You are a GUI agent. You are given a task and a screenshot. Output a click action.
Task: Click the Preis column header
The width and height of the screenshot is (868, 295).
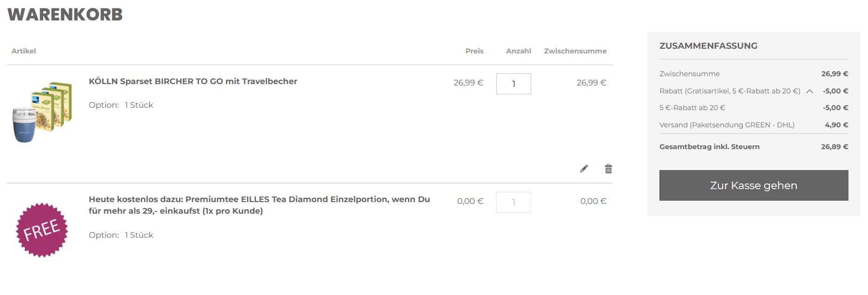point(474,51)
